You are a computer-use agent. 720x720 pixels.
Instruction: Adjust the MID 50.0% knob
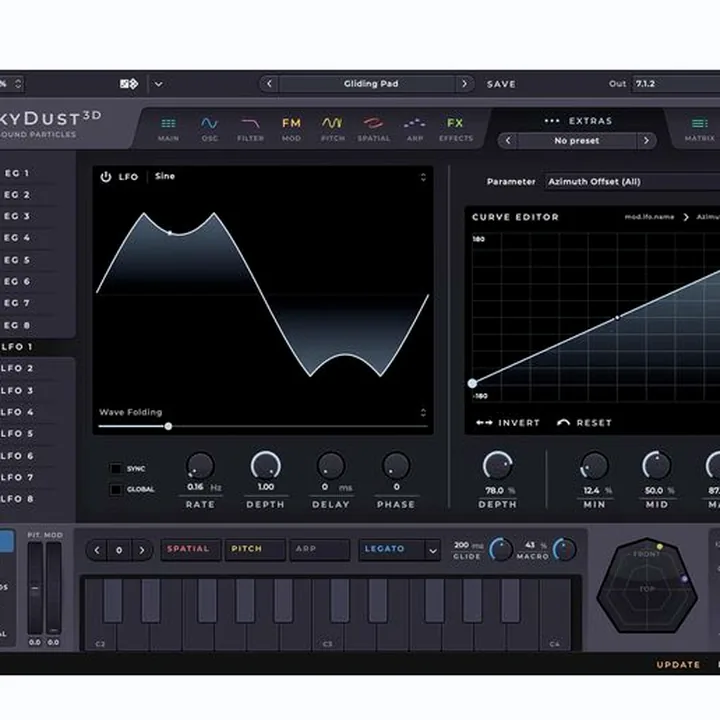657,466
